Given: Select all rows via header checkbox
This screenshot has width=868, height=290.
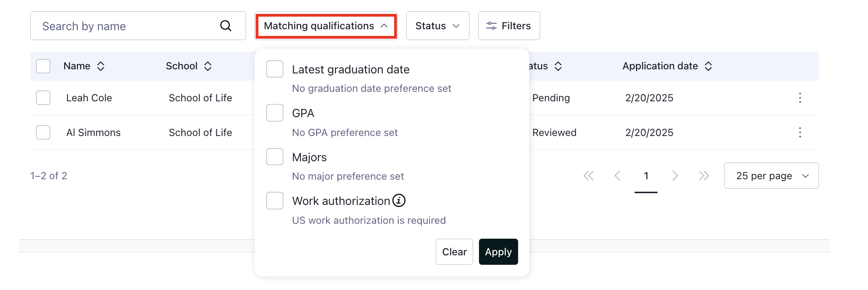Looking at the screenshot, I should click(43, 66).
